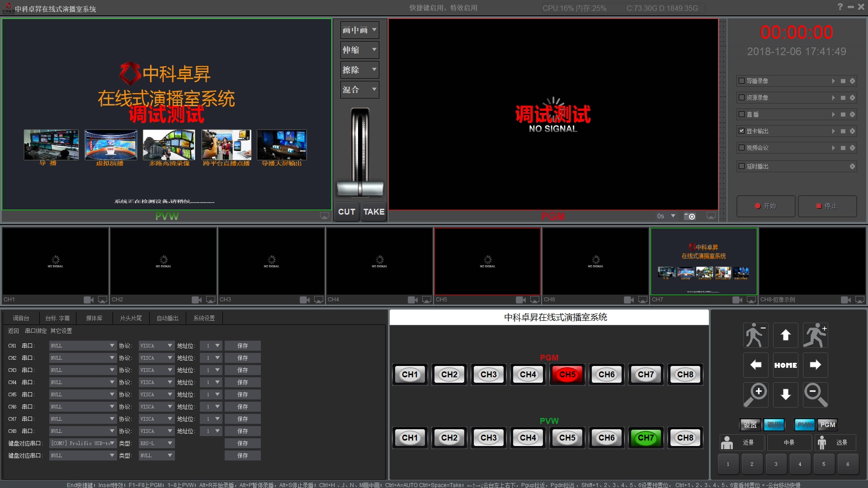Viewport: 868px width, 488px height.
Task: Open settings gear for 视频会议
Action: coord(852,148)
